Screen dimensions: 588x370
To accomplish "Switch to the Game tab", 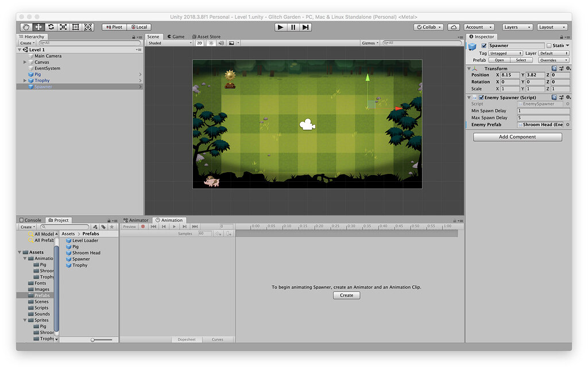I will click(x=176, y=37).
